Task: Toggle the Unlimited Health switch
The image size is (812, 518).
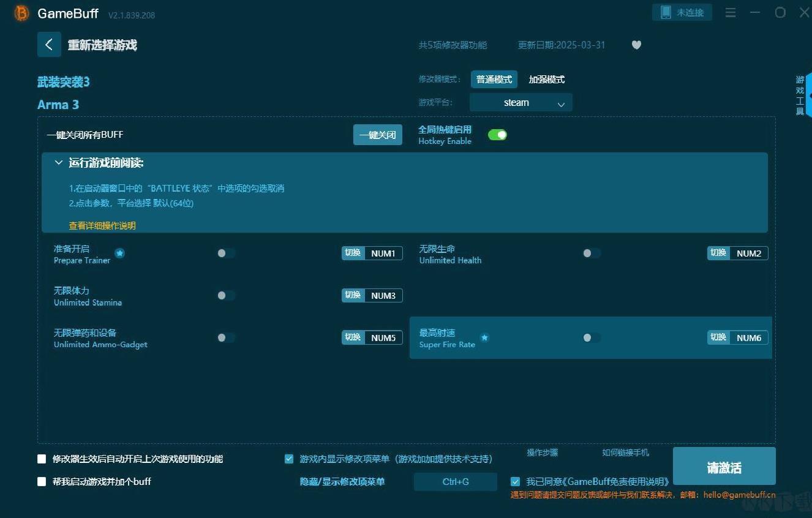Action: [x=592, y=253]
